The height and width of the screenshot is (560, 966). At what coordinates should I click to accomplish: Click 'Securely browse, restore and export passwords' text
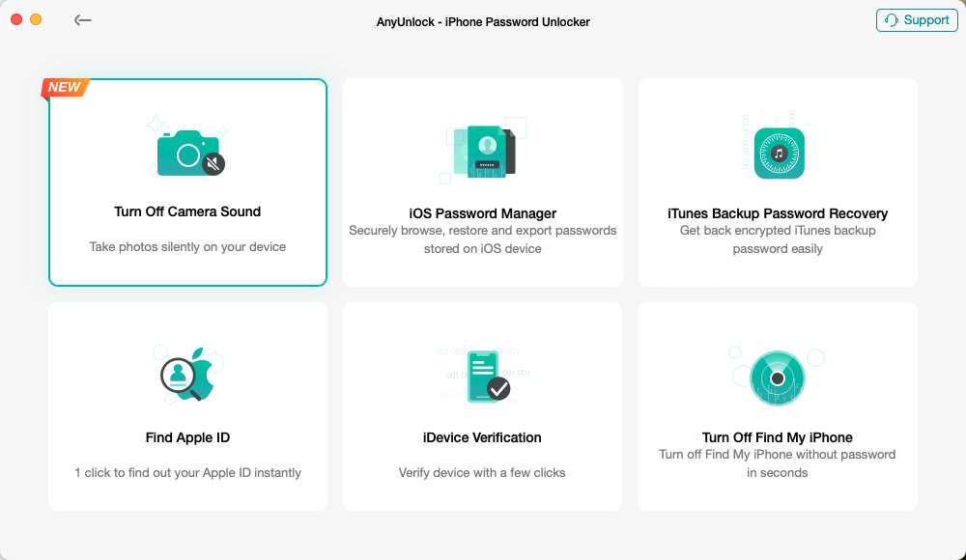482,231
